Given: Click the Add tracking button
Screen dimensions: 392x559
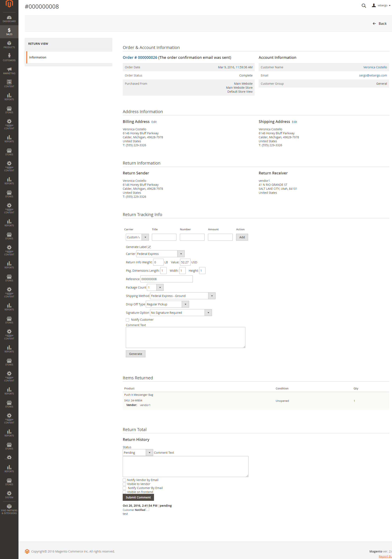Looking at the screenshot, I should tap(242, 237).
